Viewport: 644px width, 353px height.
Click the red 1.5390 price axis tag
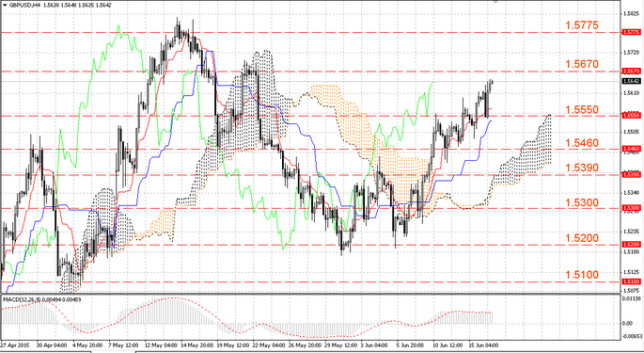pyautogui.click(x=631, y=175)
